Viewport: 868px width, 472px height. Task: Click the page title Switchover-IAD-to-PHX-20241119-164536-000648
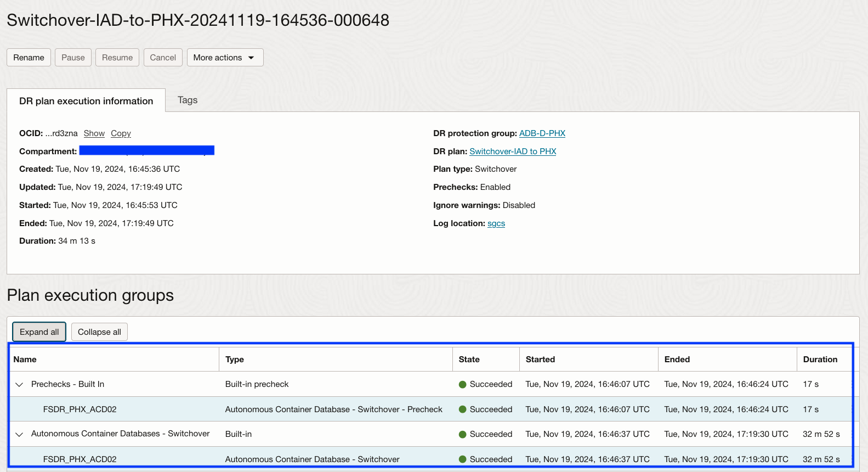[198, 20]
